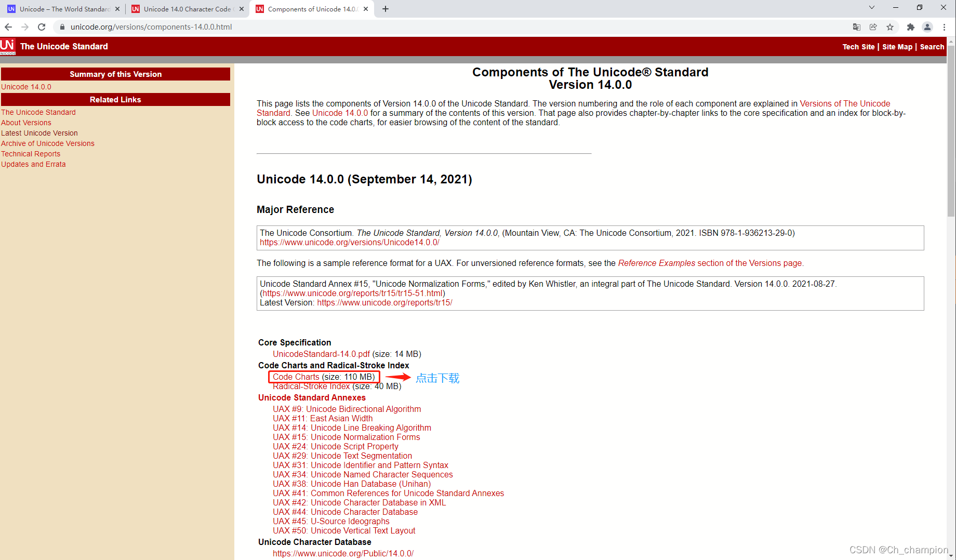Image resolution: width=956 pixels, height=560 pixels.
Task: Bookmark this page with the star icon
Action: click(x=890, y=27)
